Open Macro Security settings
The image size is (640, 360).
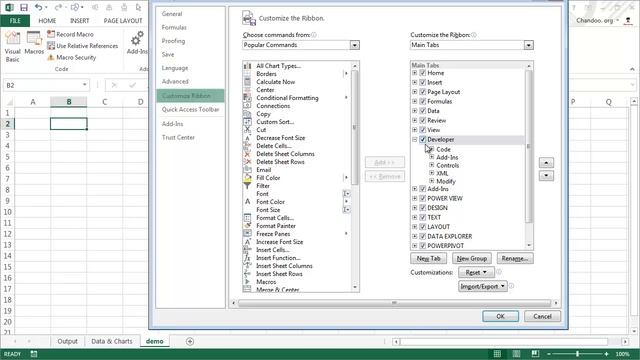(71, 58)
